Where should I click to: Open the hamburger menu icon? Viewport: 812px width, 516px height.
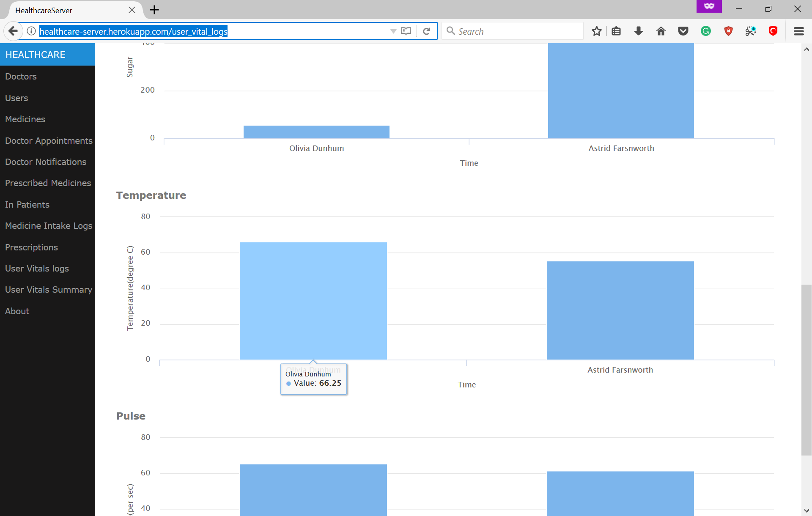[x=798, y=31]
